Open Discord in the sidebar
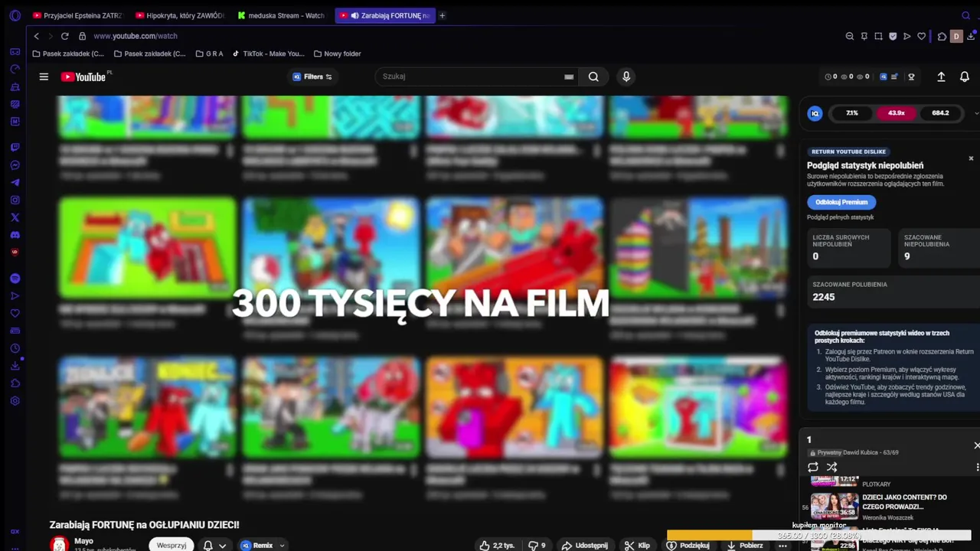Screen dimensions: 980x551 point(15,236)
